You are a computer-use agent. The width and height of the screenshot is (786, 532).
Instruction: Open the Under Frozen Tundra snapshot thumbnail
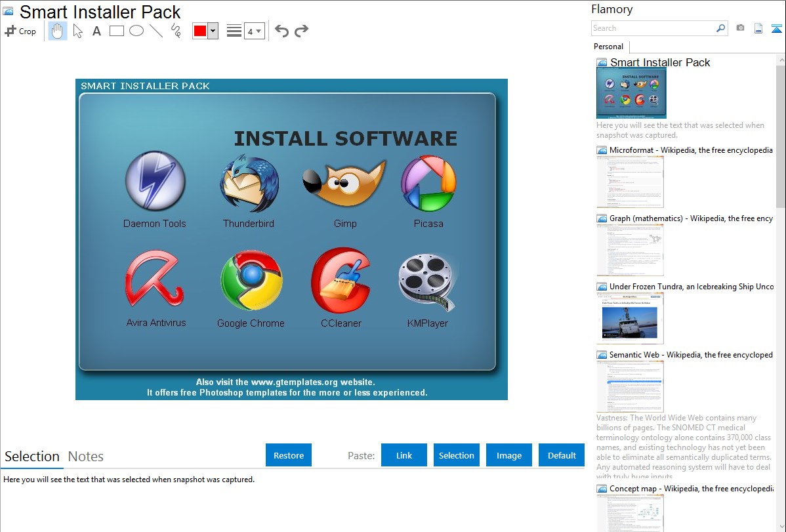(630, 318)
